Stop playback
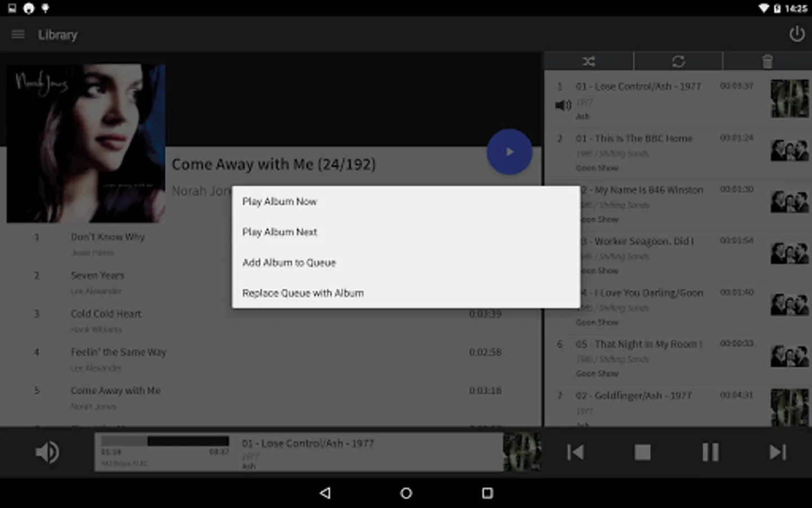 click(x=642, y=452)
